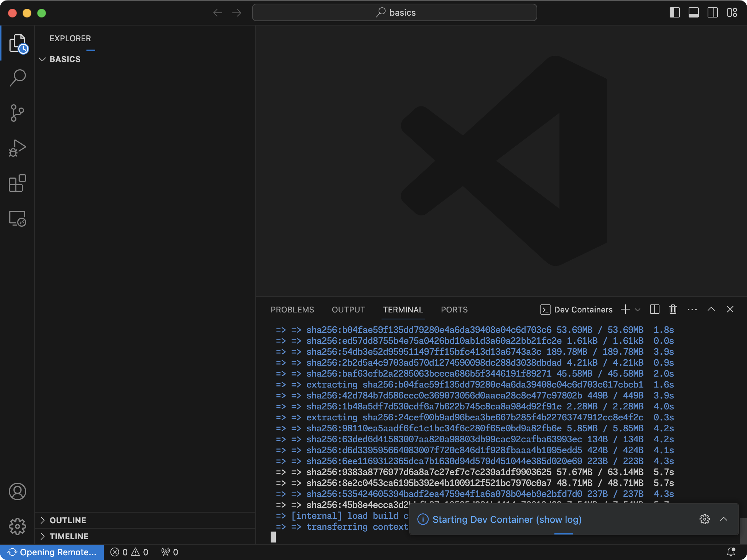Click the transferring context terminal line

(x=342, y=527)
